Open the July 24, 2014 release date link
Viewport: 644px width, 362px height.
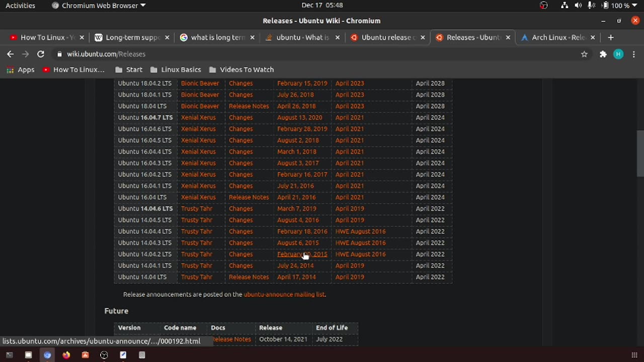tap(295, 265)
